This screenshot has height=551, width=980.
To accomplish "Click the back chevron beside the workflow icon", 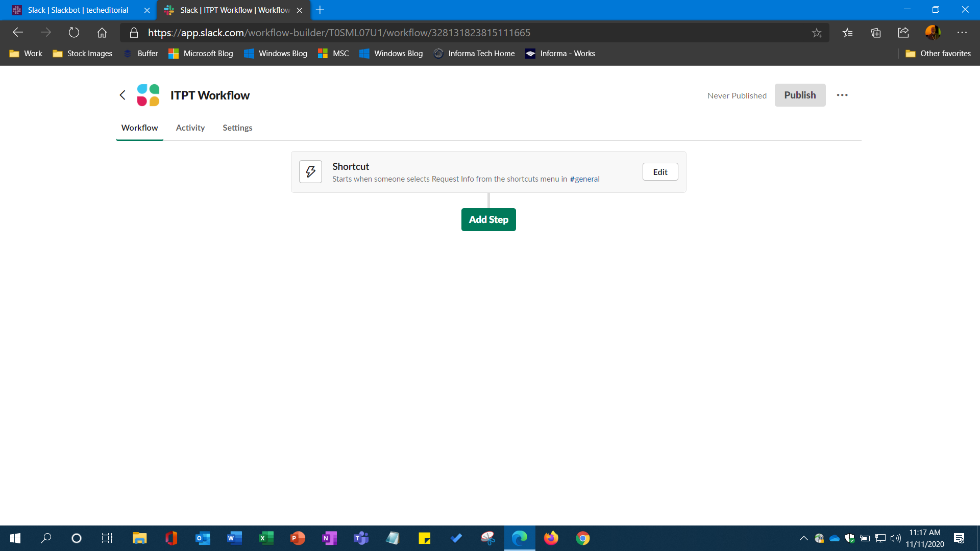I will pyautogui.click(x=122, y=95).
